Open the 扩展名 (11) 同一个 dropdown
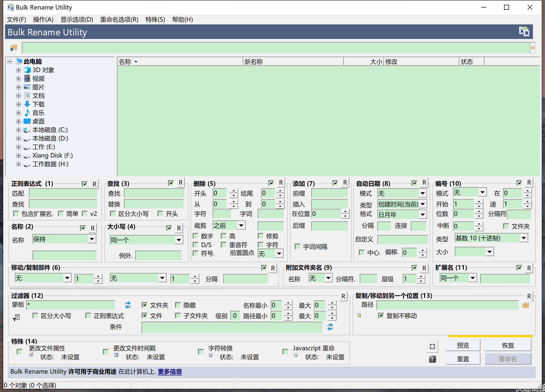Viewport: 545px width, 392px height. pyautogui.click(x=473, y=278)
